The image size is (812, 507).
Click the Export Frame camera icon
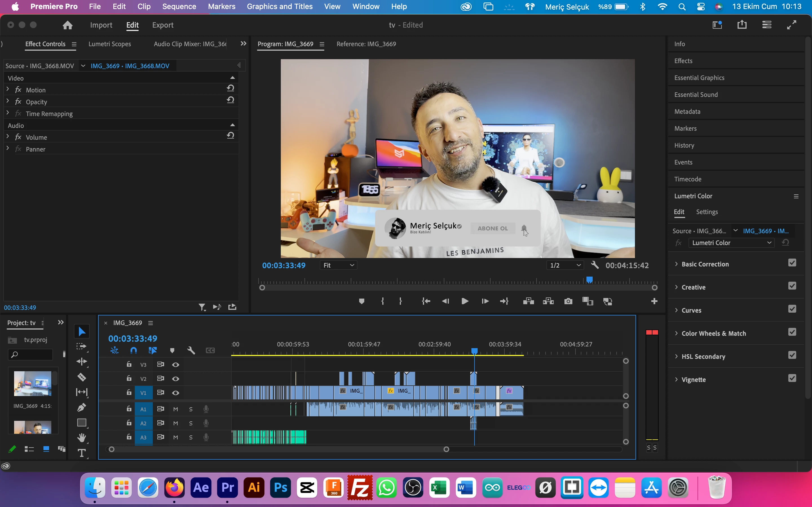[568, 301]
